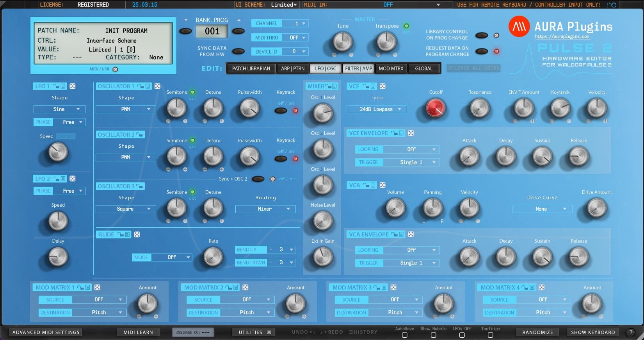Randomize VCA section with dice icon
The height and width of the screenshot is (340, 644).
(382, 185)
